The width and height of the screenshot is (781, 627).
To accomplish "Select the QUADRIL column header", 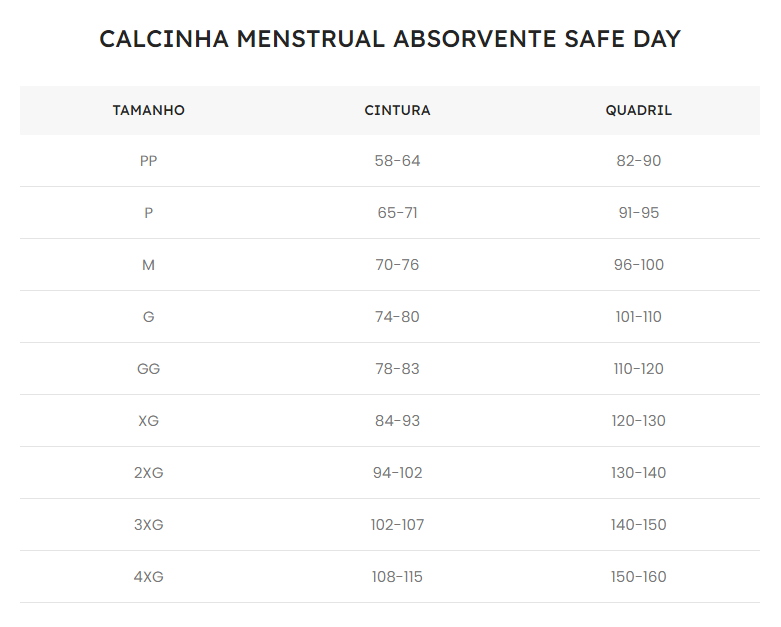I will click(x=639, y=110).
